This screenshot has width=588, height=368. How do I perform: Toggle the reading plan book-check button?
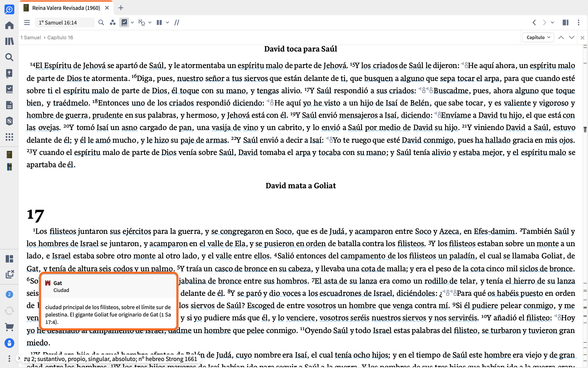tap(124, 23)
